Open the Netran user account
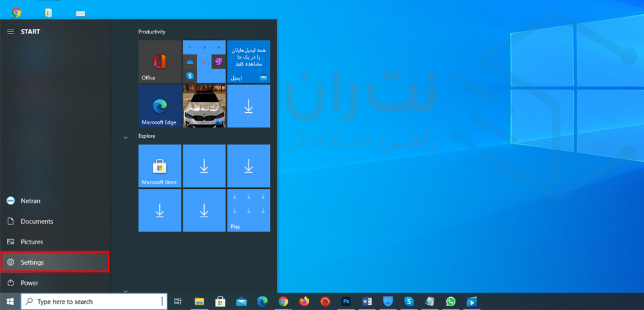Viewport: 644px width, 310px height. click(x=30, y=200)
